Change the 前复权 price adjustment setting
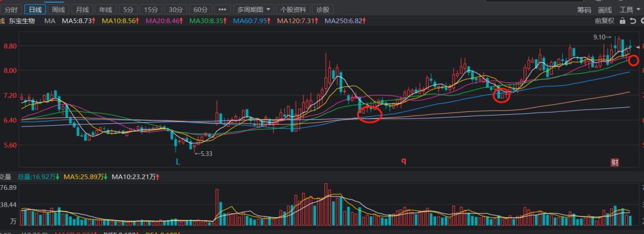 (605, 21)
